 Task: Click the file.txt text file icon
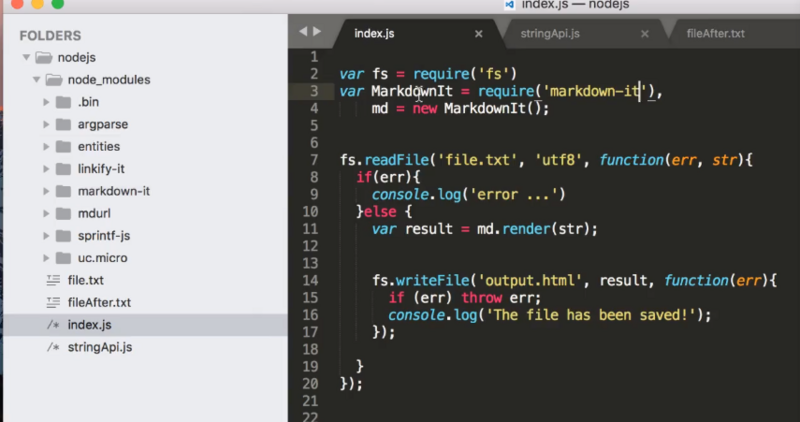pyautogui.click(x=53, y=280)
